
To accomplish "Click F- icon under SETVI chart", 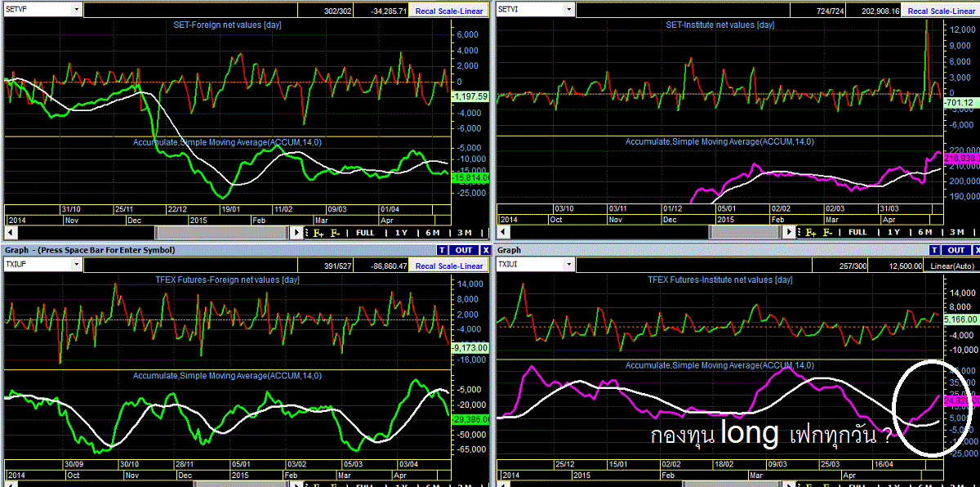I will point(827,232).
